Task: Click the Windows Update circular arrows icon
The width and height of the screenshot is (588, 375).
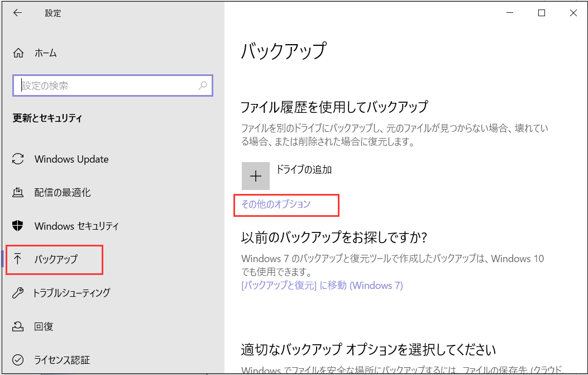Action: point(18,159)
